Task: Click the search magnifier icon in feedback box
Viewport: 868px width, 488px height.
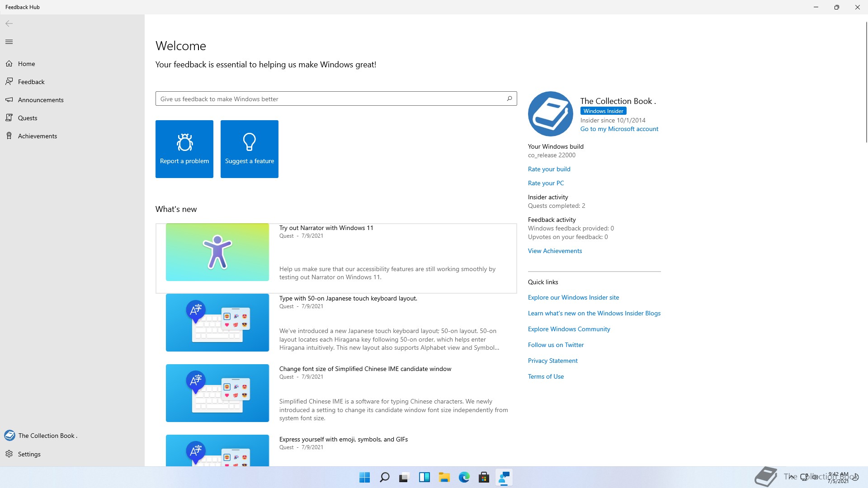Action: [509, 99]
